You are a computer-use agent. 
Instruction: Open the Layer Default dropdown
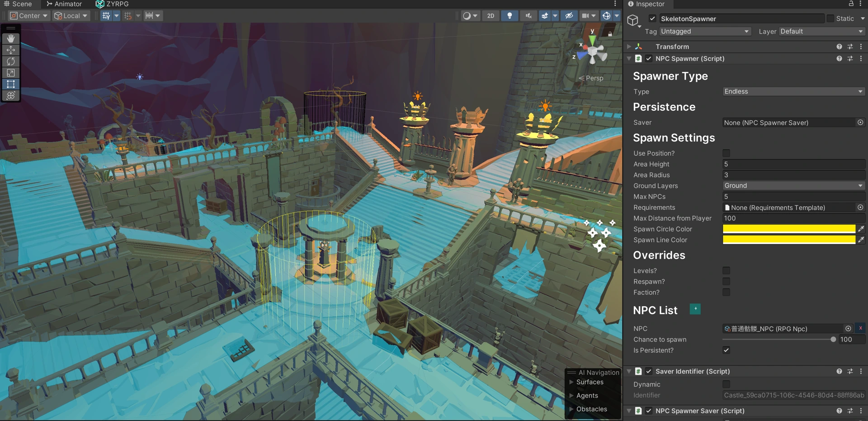[821, 31]
